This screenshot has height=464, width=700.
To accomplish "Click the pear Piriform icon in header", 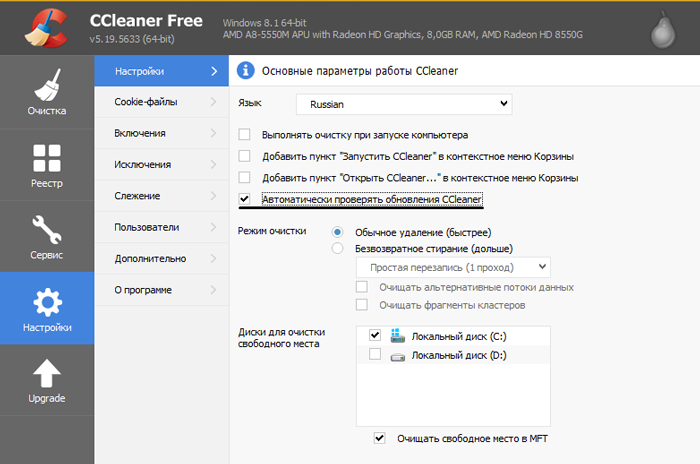I will click(x=663, y=30).
